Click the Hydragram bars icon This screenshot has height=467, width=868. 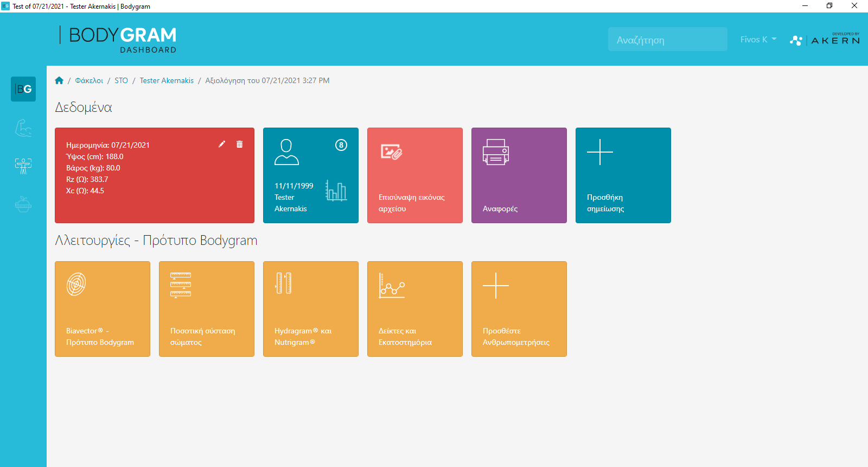(x=284, y=283)
